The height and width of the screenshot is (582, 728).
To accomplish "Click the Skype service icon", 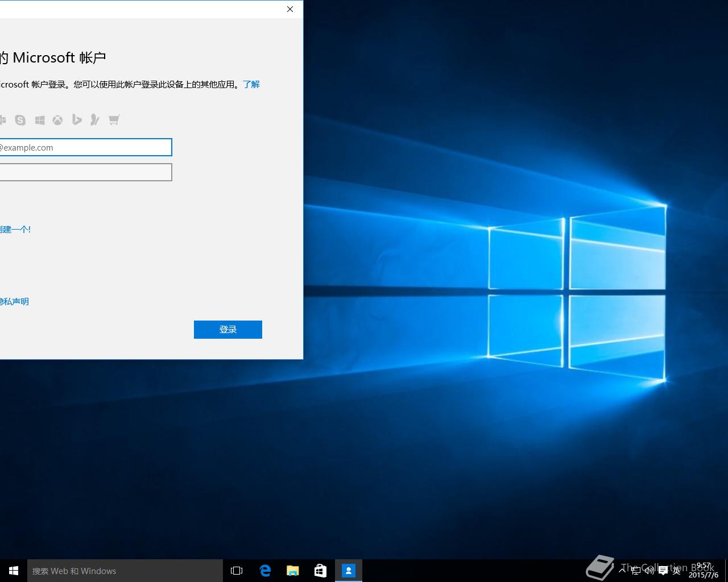I will click(x=20, y=120).
